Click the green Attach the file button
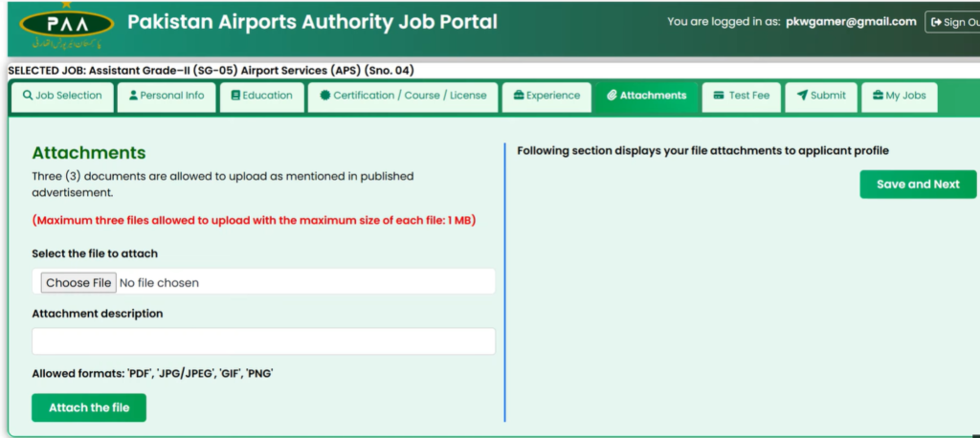Screen dimensions: 980x438 tap(89, 407)
